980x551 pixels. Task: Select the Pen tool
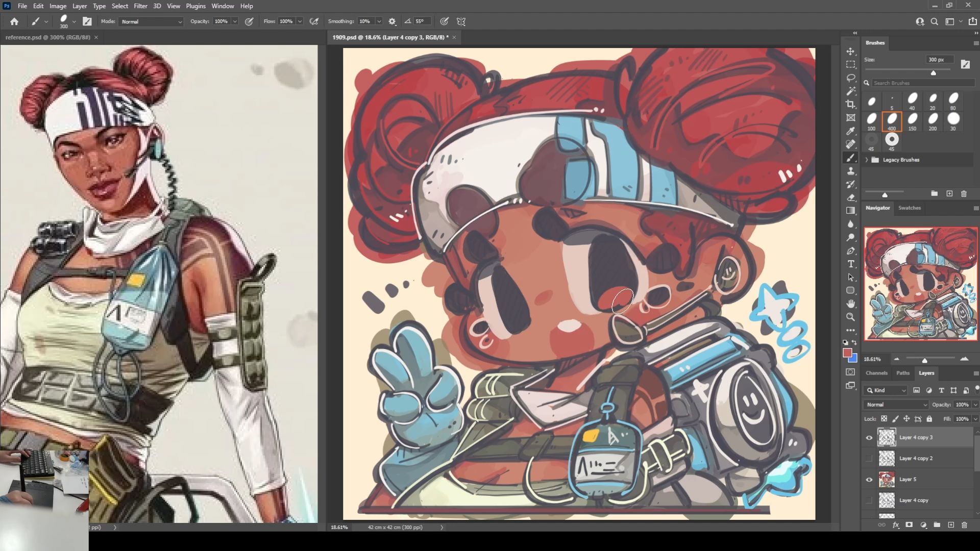click(850, 251)
